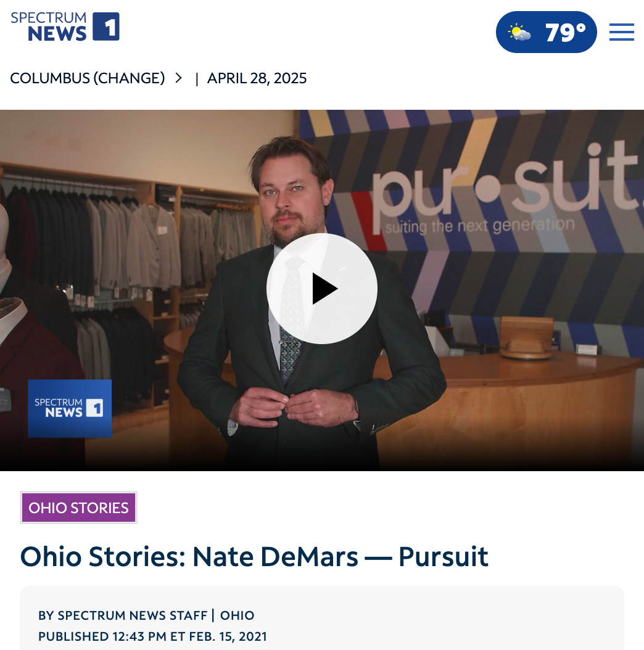Open the hamburger navigation menu
The width and height of the screenshot is (644, 650).
[x=621, y=32]
